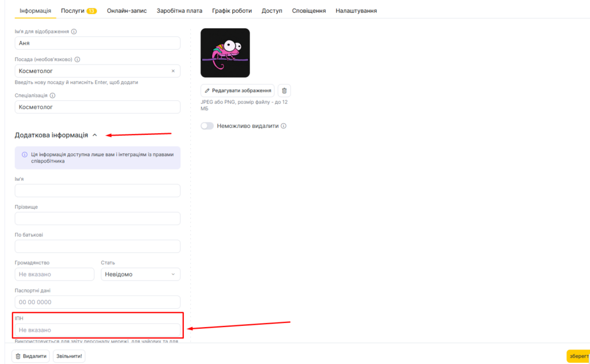Open the Стать dropdown
Screen dimensions: 590x364
141,274
